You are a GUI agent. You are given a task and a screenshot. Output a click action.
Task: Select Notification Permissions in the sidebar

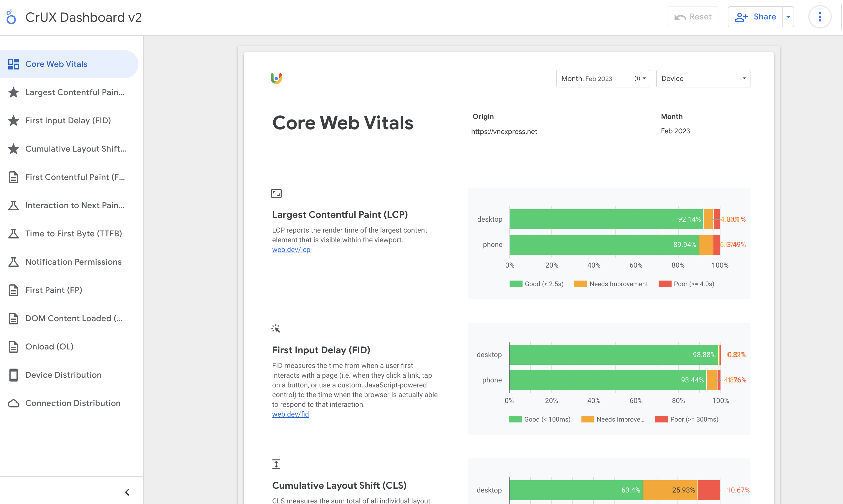(73, 261)
